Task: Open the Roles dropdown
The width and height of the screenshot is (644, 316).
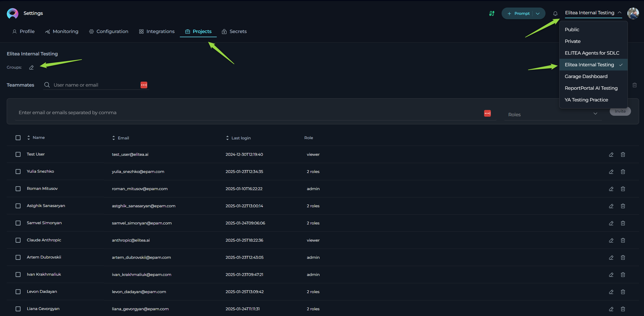Action: (553, 114)
